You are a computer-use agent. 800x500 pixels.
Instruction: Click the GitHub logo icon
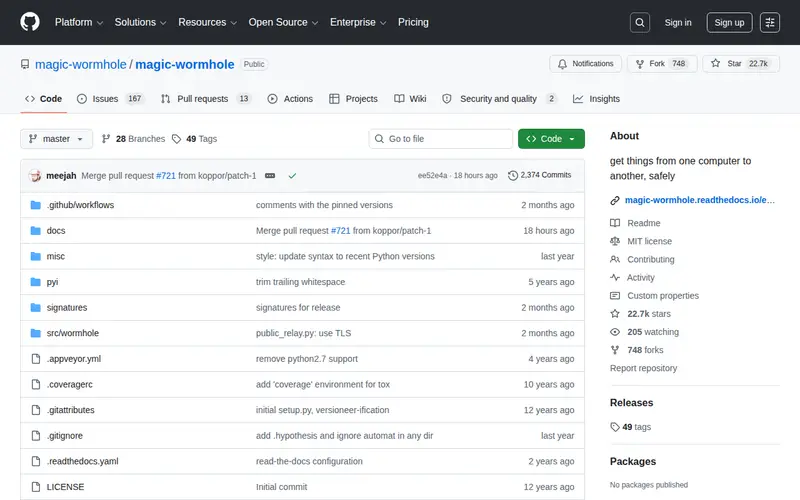[x=30, y=22]
